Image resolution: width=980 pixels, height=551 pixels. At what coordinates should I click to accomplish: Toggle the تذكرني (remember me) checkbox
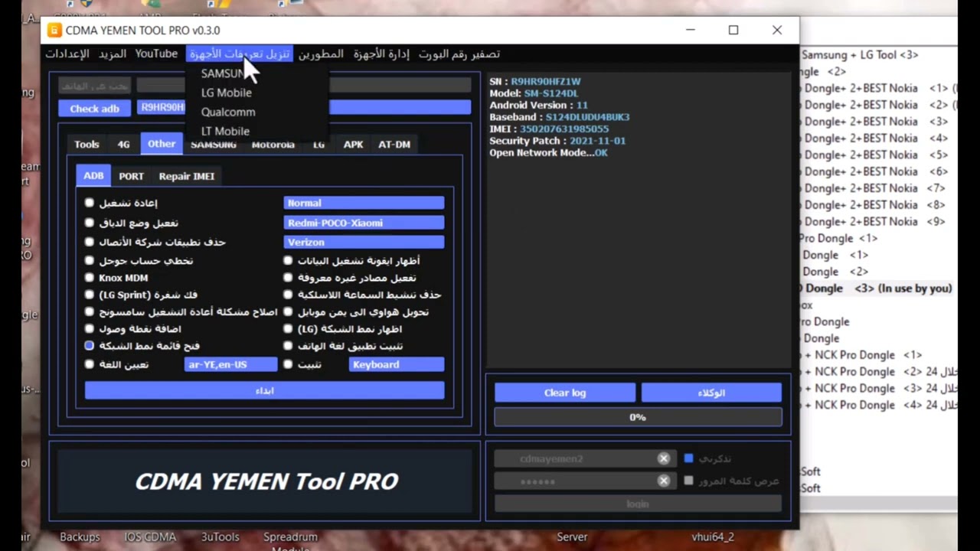[688, 458]
